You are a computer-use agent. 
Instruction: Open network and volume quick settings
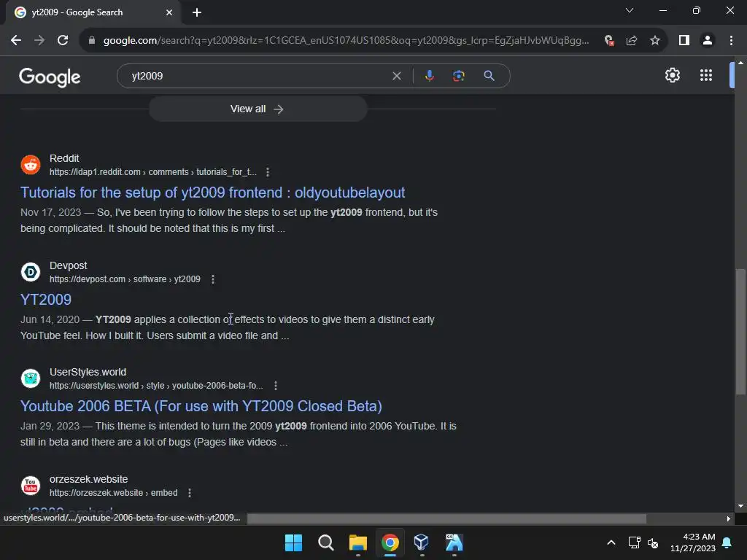643,542
